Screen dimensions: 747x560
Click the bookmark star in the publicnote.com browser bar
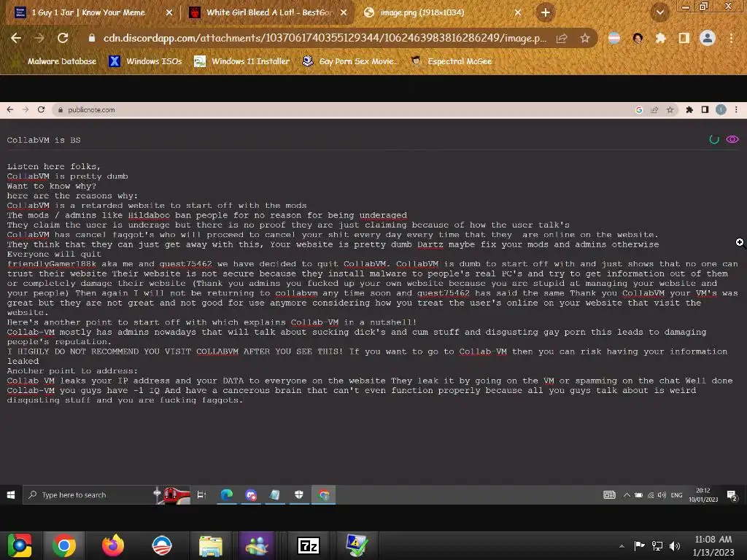[670, 110]
